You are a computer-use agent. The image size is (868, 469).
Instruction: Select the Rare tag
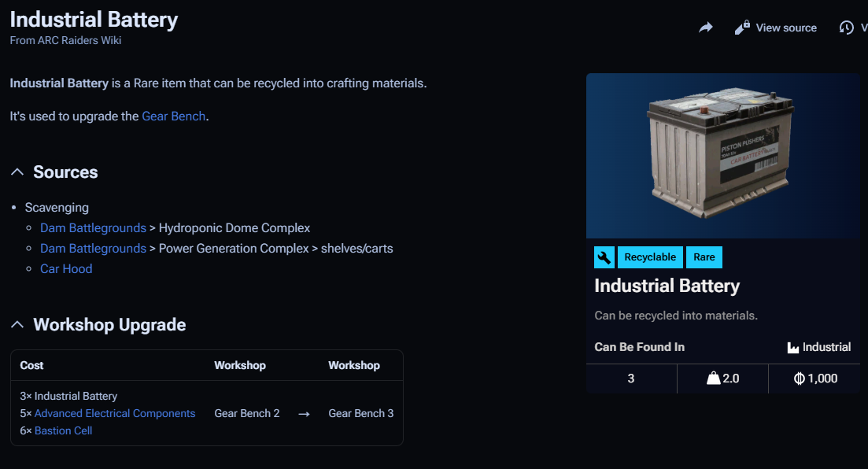click(x=704, y=257)
